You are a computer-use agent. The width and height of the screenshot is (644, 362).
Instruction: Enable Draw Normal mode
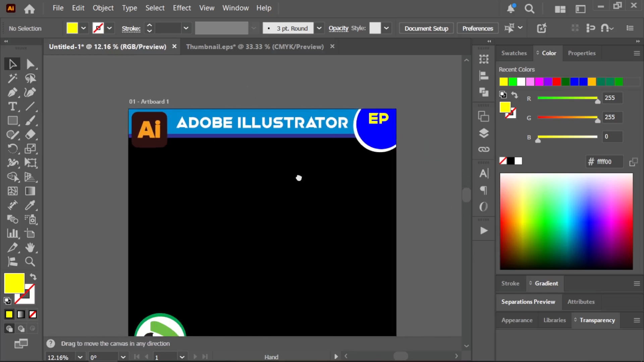(9, 329)
